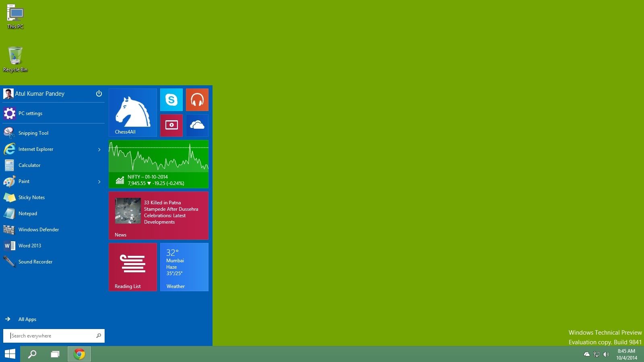Open the Music headphones tile
Screen dimensions: 644x362
197,100
